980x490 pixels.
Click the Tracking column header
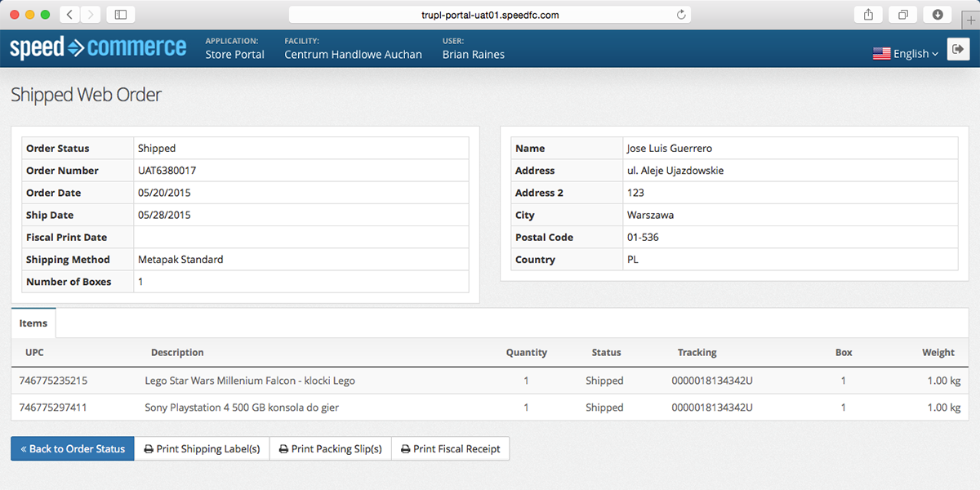(697, 353)
